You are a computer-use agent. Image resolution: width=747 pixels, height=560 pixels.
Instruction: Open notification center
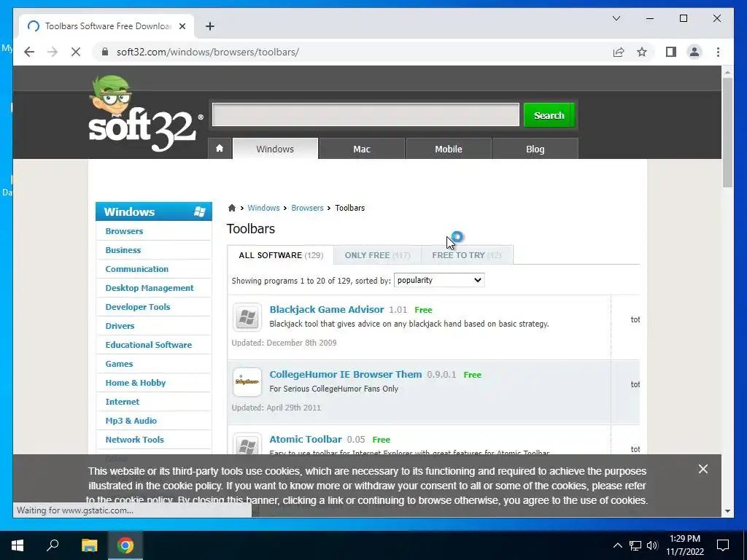(723, 545)
